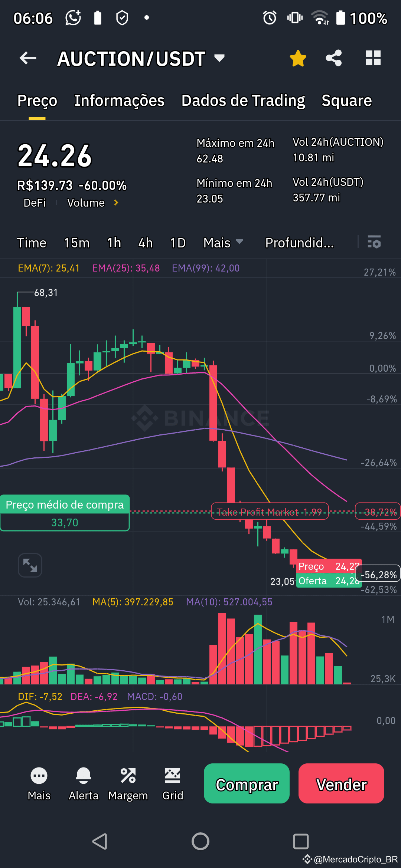Switch to the Informações tab

[119, 101]
